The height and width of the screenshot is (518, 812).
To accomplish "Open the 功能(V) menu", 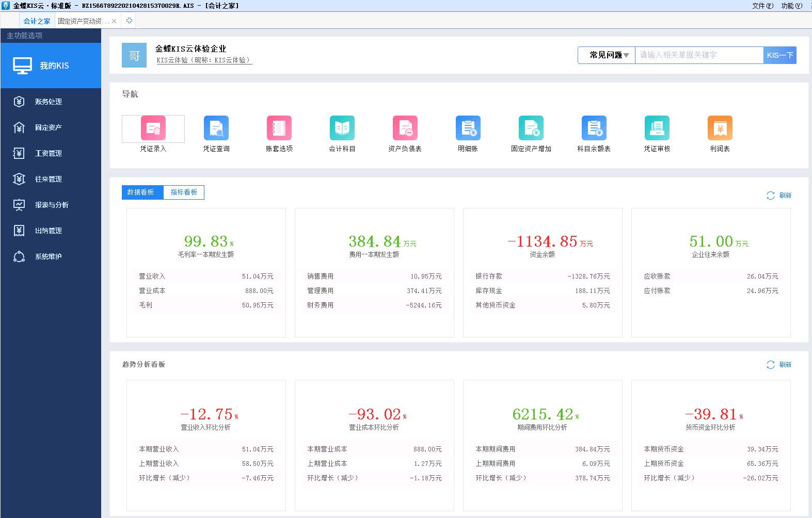I will coord(791,6).
